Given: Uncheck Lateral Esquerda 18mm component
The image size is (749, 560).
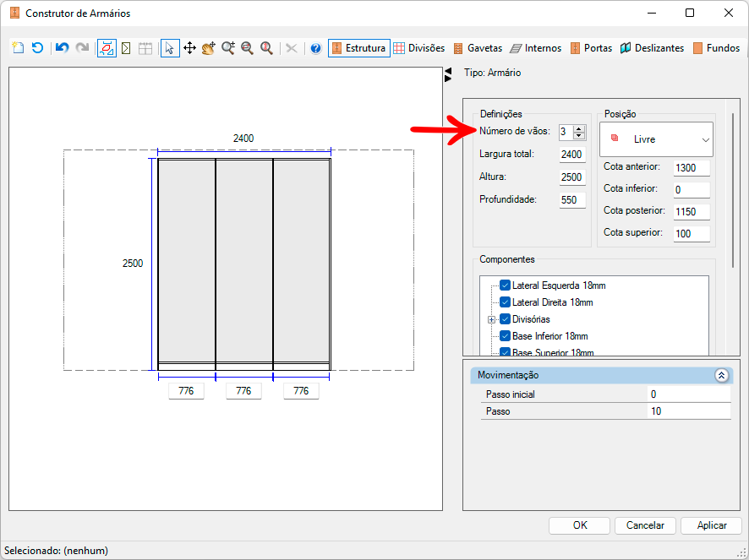Looking at the screenshot, I should tap(505, 285).
